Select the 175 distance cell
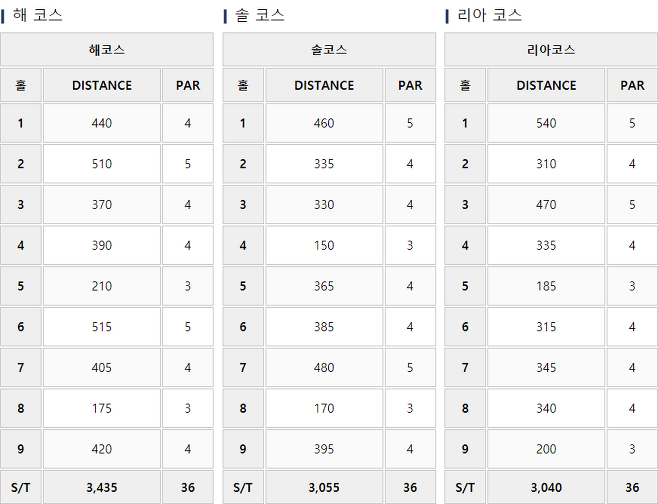Image resolution: width=658 pixels, height=504 pixels. click(102, 408)
